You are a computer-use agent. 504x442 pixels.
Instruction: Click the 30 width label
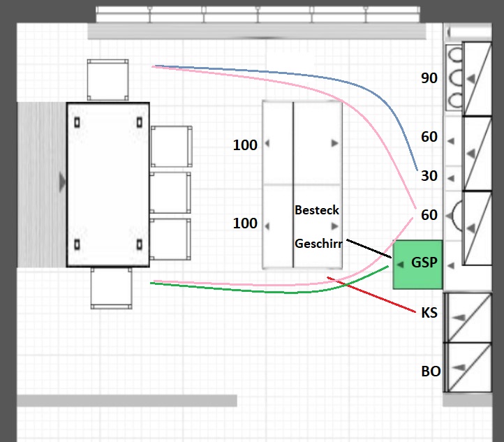(429, 176)
